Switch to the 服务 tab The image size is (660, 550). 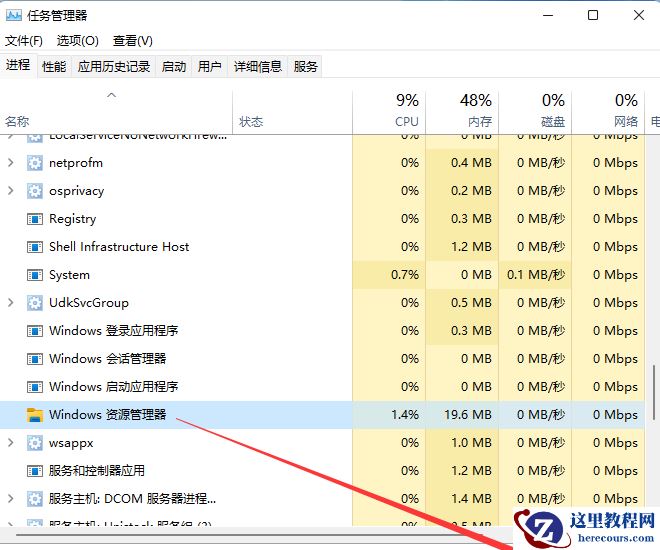click(x=305, y=66)
